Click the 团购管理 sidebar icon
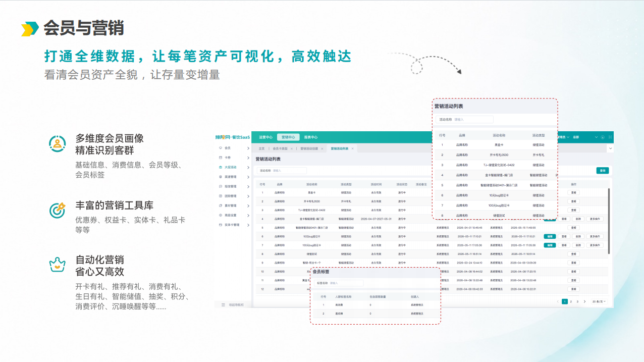This screenshot has width=644, height=362. click(221, 196)
